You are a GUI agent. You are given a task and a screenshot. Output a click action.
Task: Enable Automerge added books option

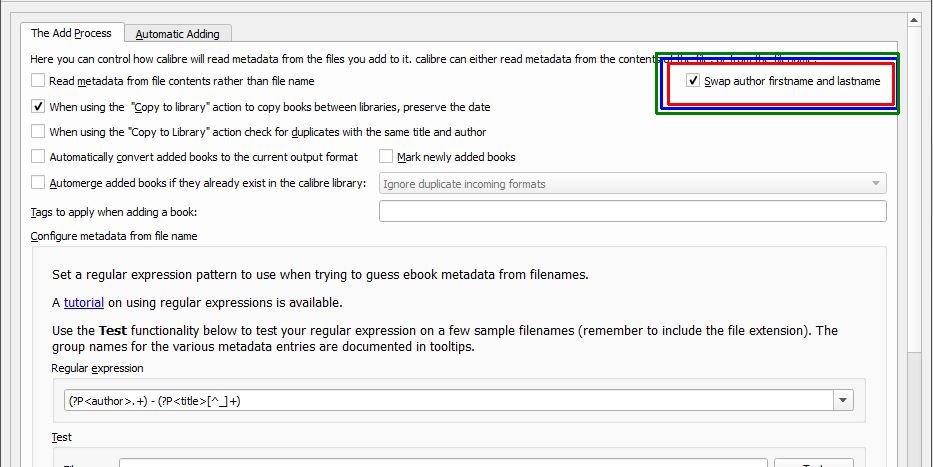click(38, 183)
